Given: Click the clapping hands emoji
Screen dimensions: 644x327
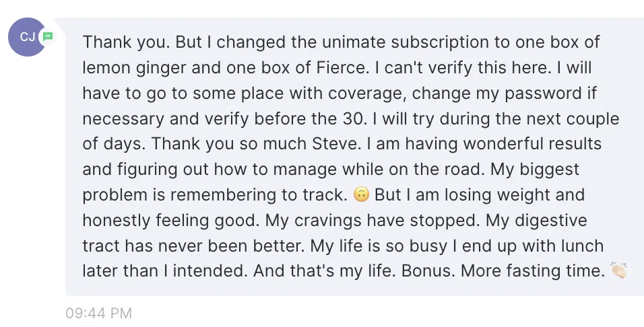Looking at the screenshot, I should click(618, 270).
